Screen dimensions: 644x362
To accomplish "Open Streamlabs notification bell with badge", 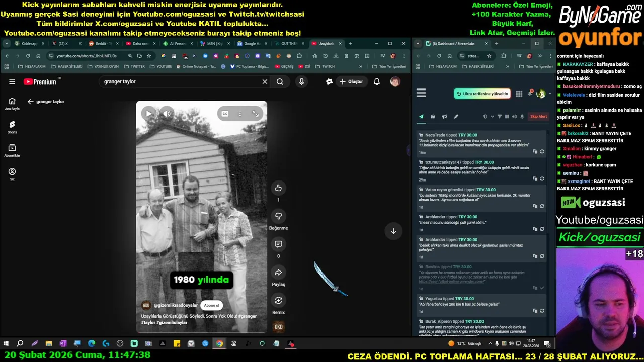I will 530,93.
